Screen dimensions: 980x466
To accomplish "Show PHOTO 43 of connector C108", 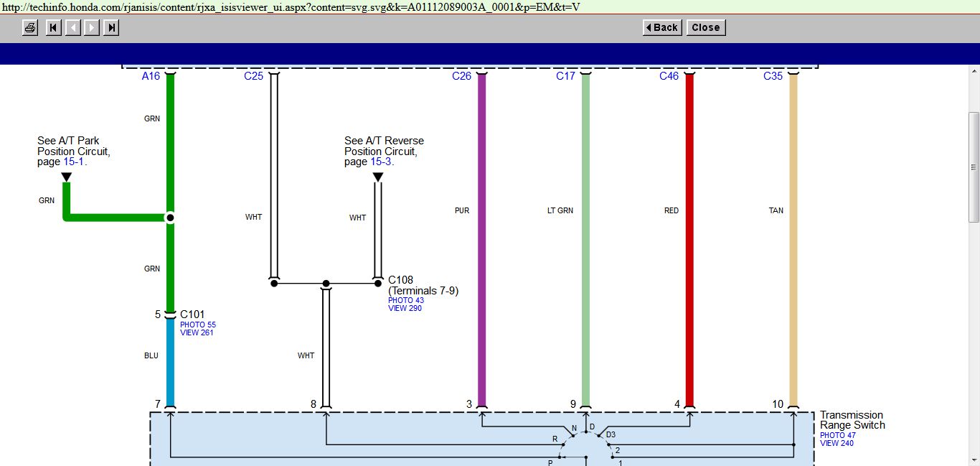I will pyautogui.click(x=405, y=300).
